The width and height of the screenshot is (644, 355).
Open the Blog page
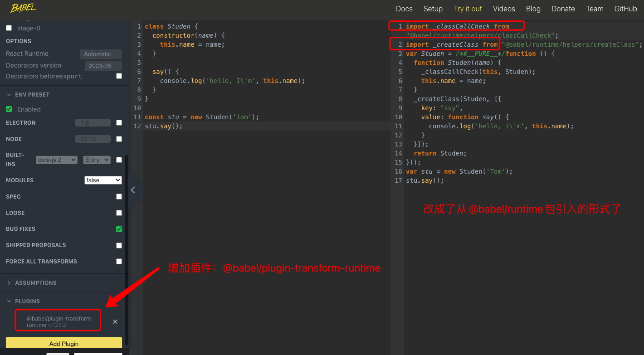pyautogui.click(x=533, y=9)
